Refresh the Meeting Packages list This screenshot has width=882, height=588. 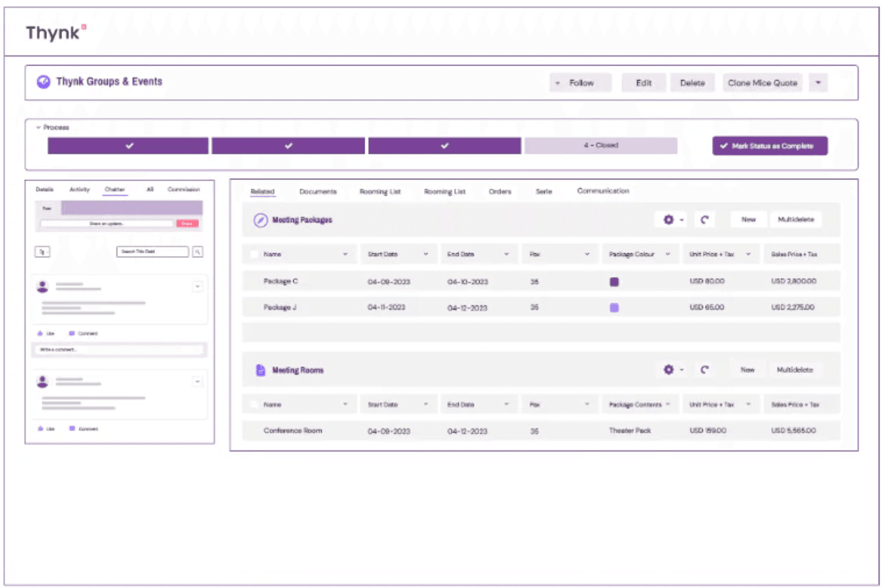tap(704, 220)
